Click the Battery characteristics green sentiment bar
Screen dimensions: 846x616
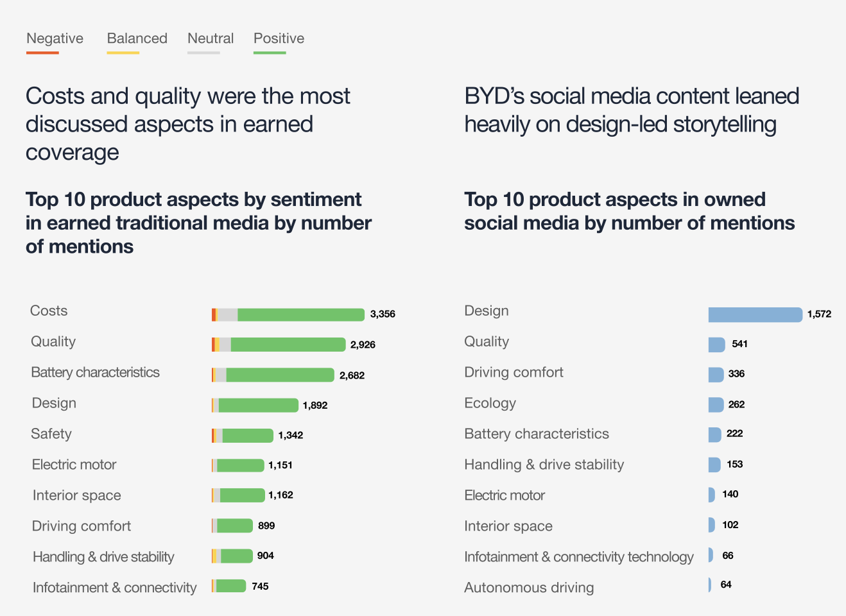[x=280, y=375]
